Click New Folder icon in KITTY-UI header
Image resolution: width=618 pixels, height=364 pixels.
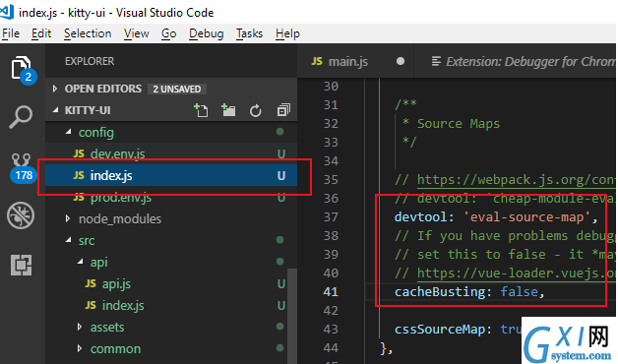click(x=228, y=110)
